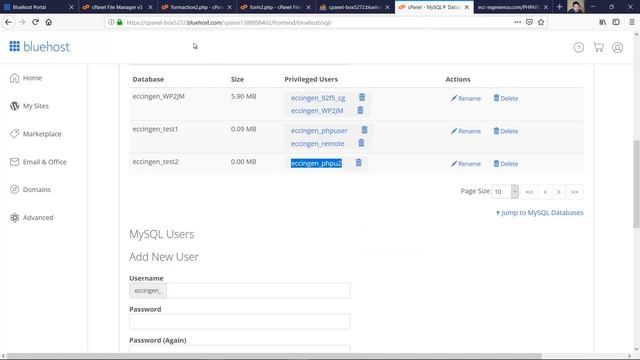Open a new browser tab
Screen dimensions: 640x360
click(560, 7)
